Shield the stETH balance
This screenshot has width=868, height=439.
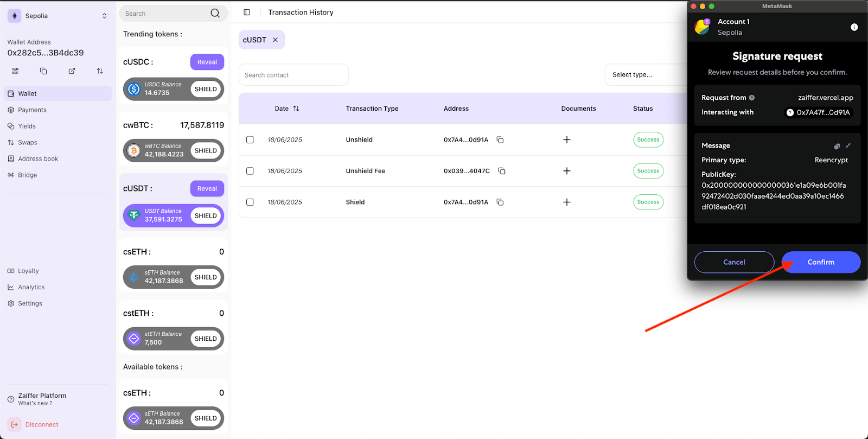point(206,339)
